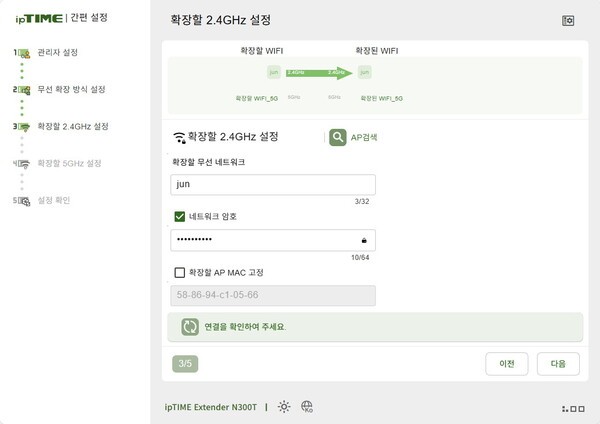Uncheck the 네트워크 암호 checkbox
The width and height of the screenshot is (600, 424).
click(x=179, y=217)
